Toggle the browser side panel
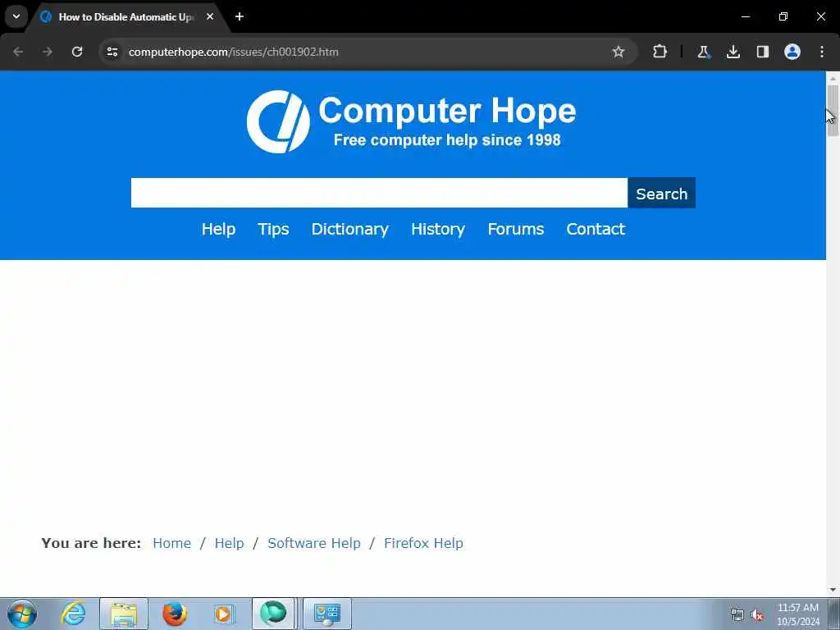Screen dimensions: 840x630 click(762, 52)
